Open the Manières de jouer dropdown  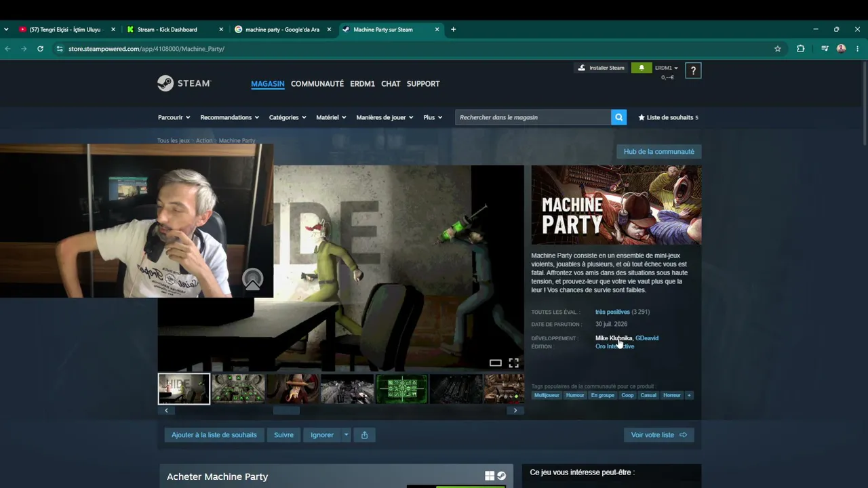[x=384, y=117]
